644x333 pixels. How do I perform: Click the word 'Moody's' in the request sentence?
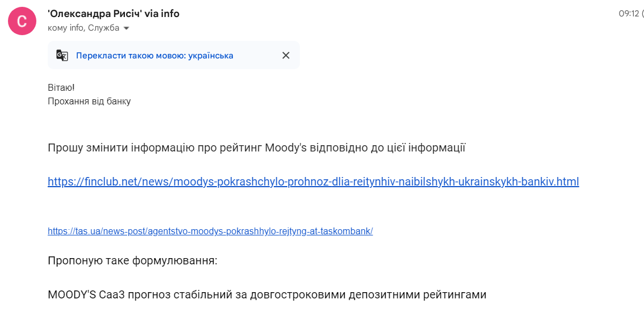tap(286, 147)
